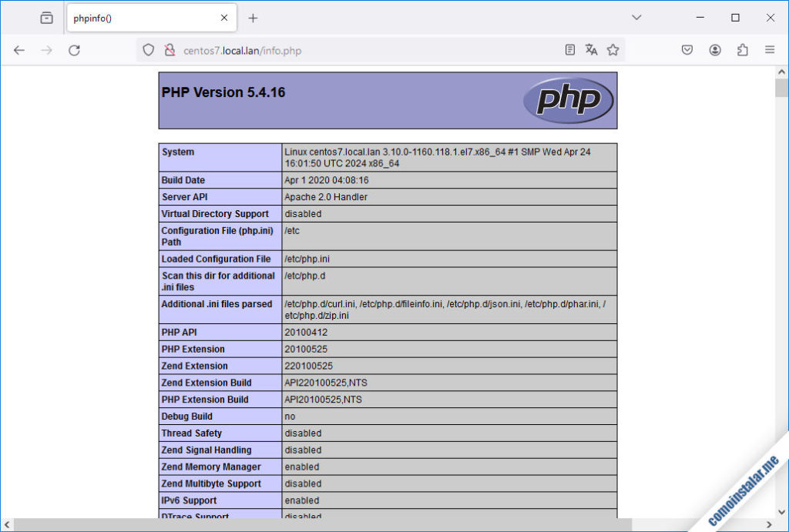789x532 pixels.
Task: Click the PHP logo image
Action: tap(568, 100)
